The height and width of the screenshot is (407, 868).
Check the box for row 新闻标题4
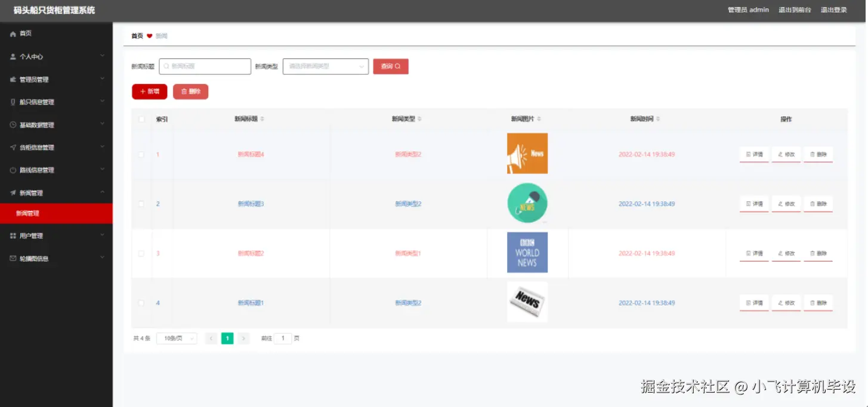coord(141,154)
